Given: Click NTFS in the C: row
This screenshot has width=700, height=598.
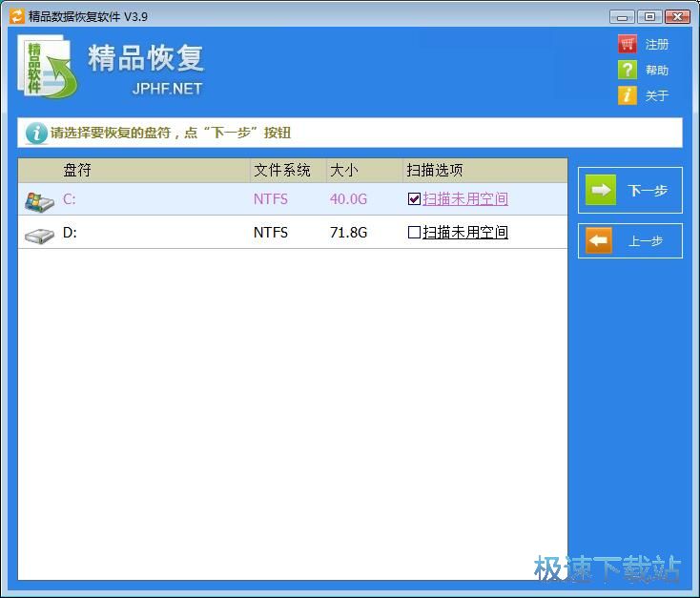Looking at the screenshot, I should (271, 198).
